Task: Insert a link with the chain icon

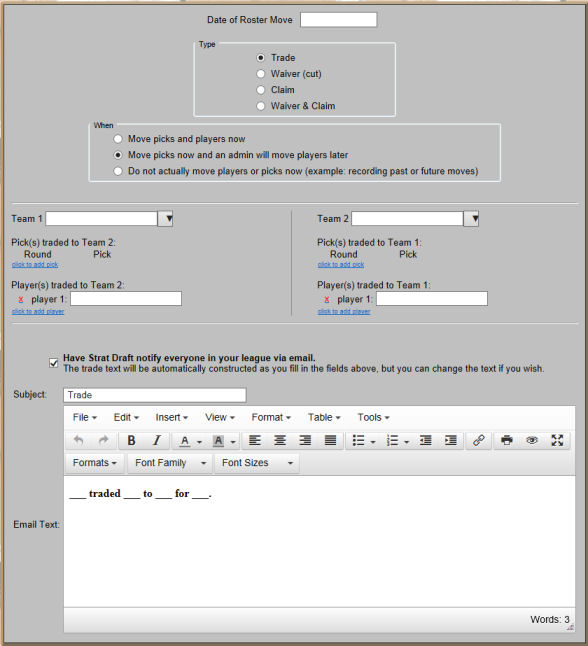Action: coord(479,440)
